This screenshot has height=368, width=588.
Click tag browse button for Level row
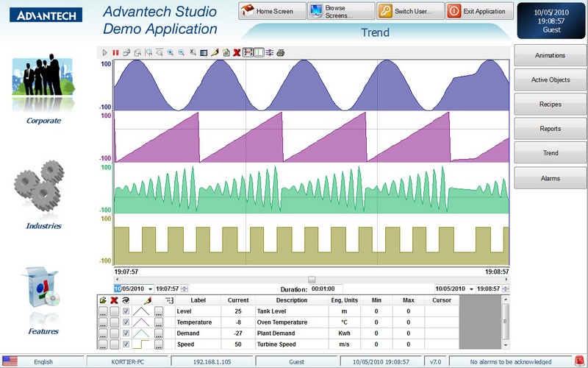coord(103,311)
